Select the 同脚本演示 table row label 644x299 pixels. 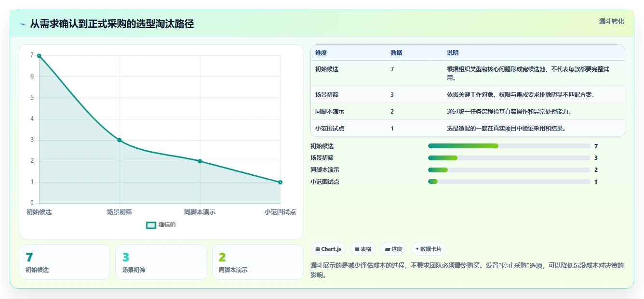(x=330, y=112)
